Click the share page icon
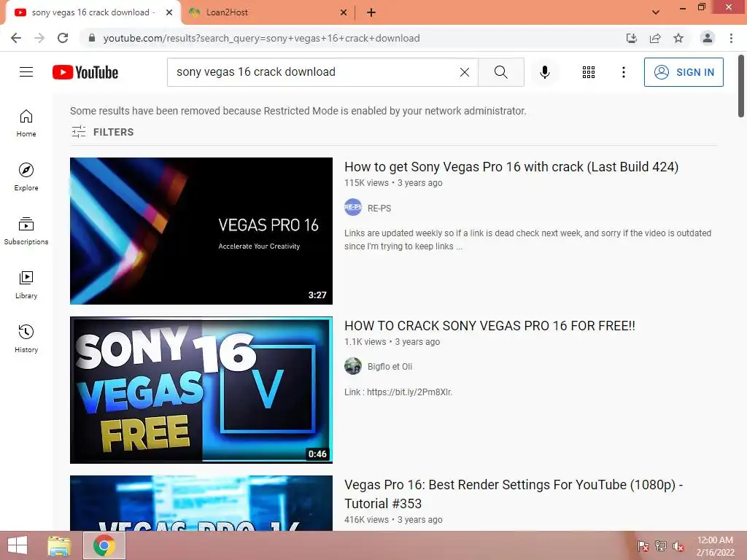 point(655,38)
